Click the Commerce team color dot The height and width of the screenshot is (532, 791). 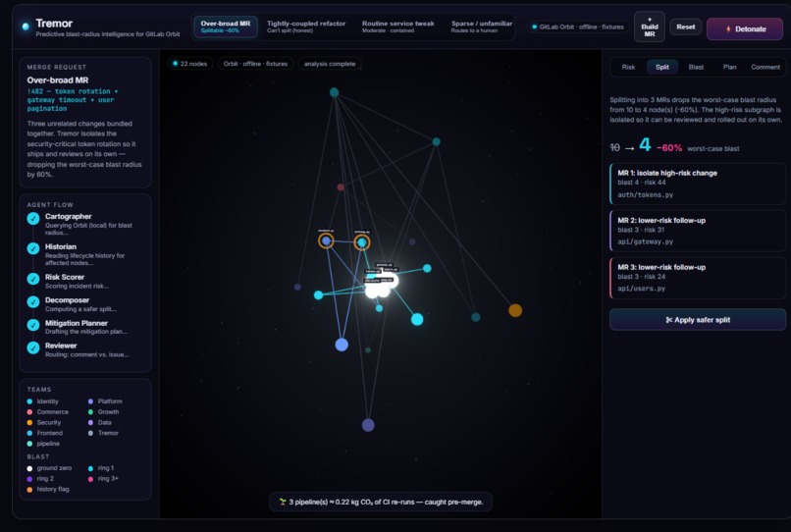click(x=29, y=412)
